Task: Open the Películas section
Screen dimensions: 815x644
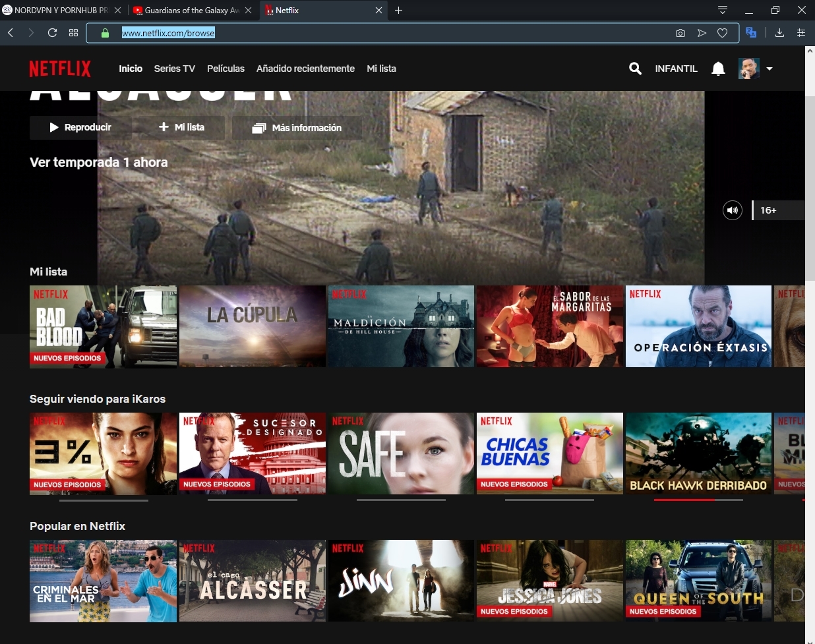Action: tap(226, 69)
